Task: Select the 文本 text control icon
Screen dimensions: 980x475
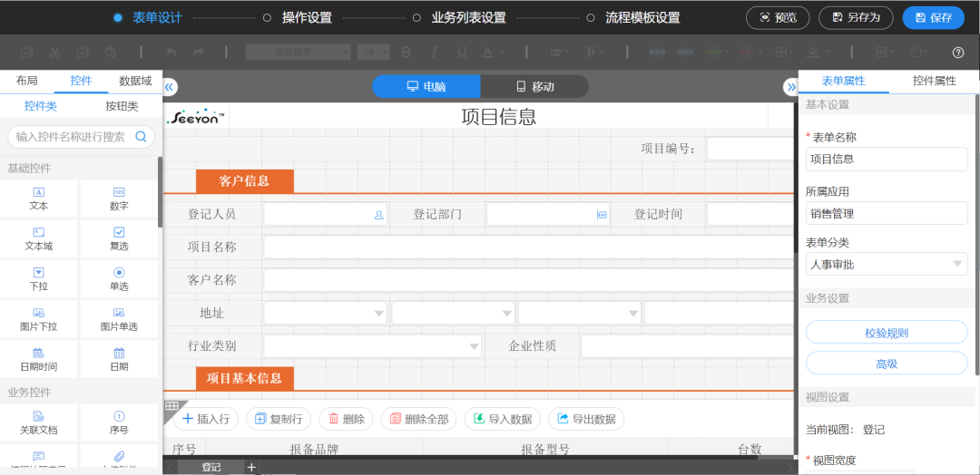Action: [x=39, y=192]
